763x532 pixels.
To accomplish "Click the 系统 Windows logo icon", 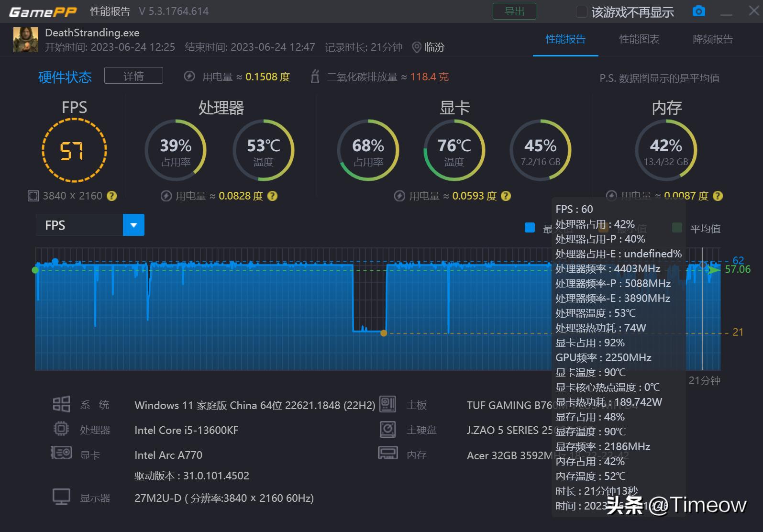I will (x=61, y=404).
